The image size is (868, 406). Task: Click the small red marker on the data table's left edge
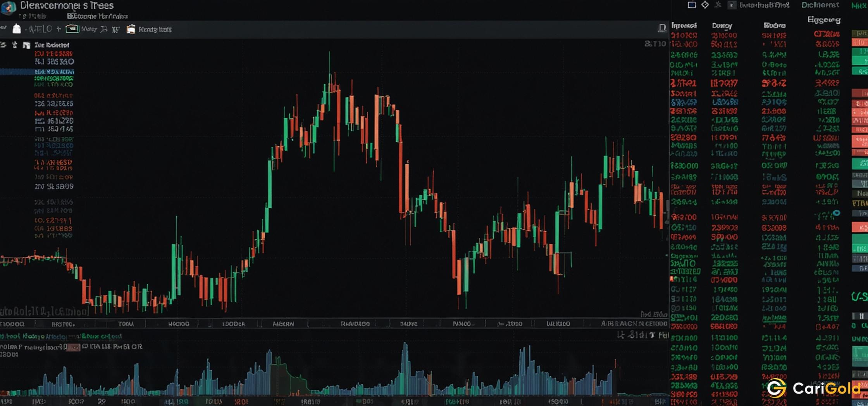672,279
